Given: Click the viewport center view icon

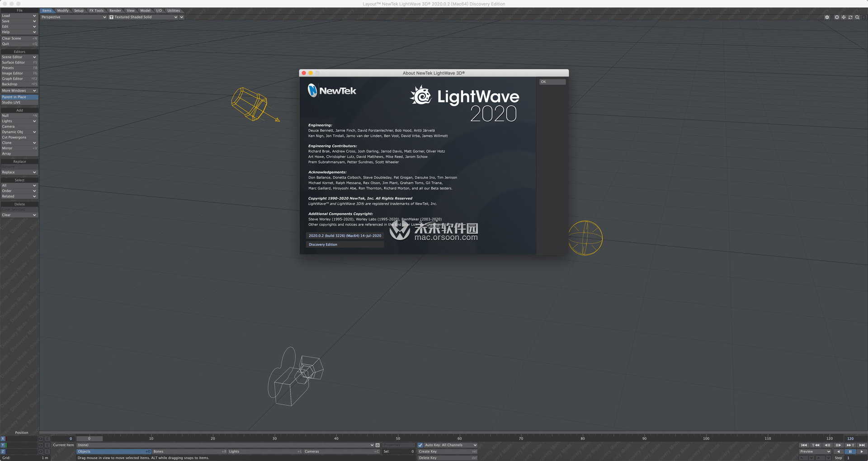Looking at the screenshot, I should tap(837, 17).
